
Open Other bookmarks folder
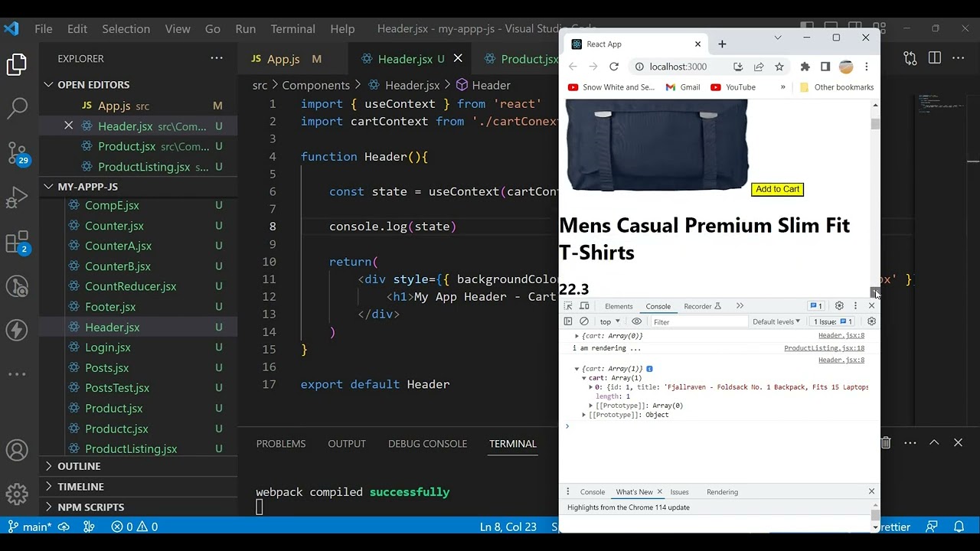pos(836,87)
